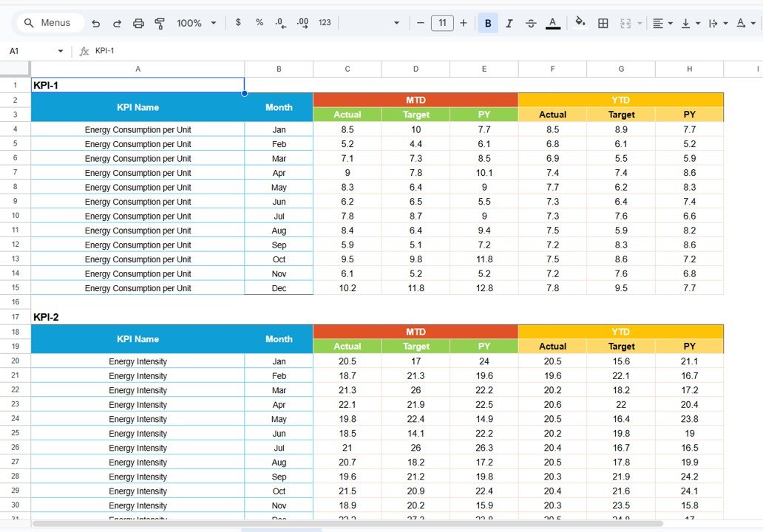Toggle italic formatting on

coord(509,23)
